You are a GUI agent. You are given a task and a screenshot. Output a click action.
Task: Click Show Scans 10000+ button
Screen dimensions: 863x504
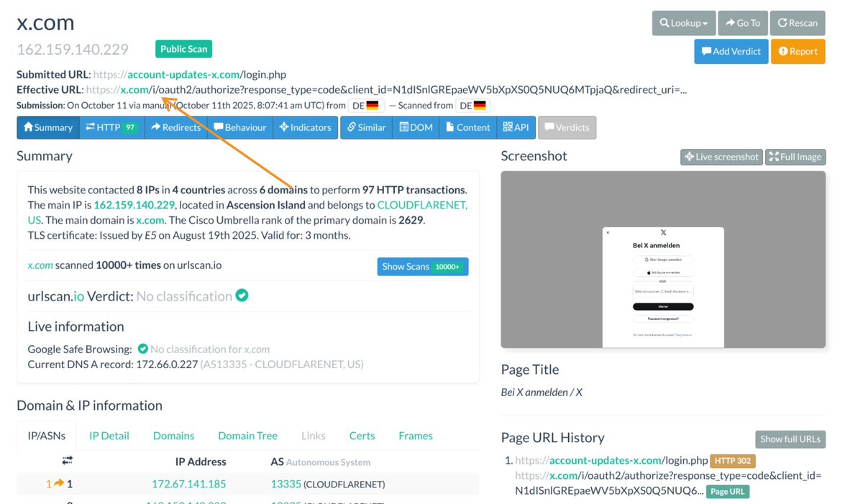point(423,267)
